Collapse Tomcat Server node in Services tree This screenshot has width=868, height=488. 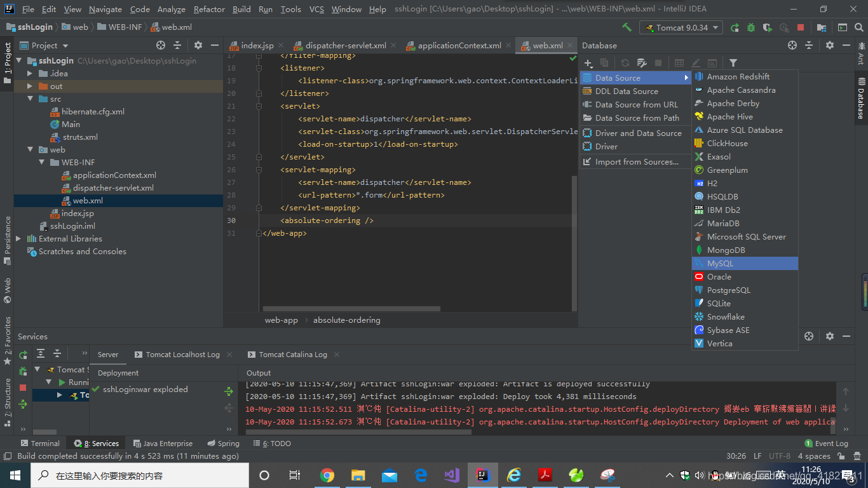pyautogui.click(x=37, y=370)
